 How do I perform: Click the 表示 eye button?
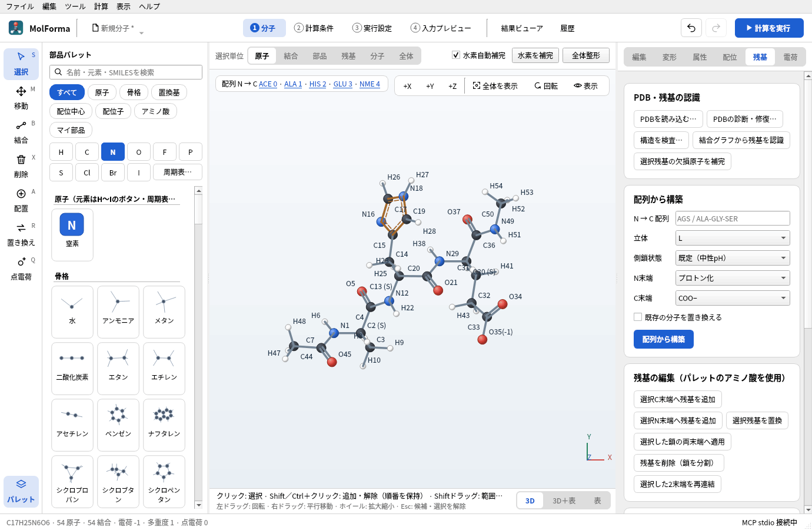point(585,86)
